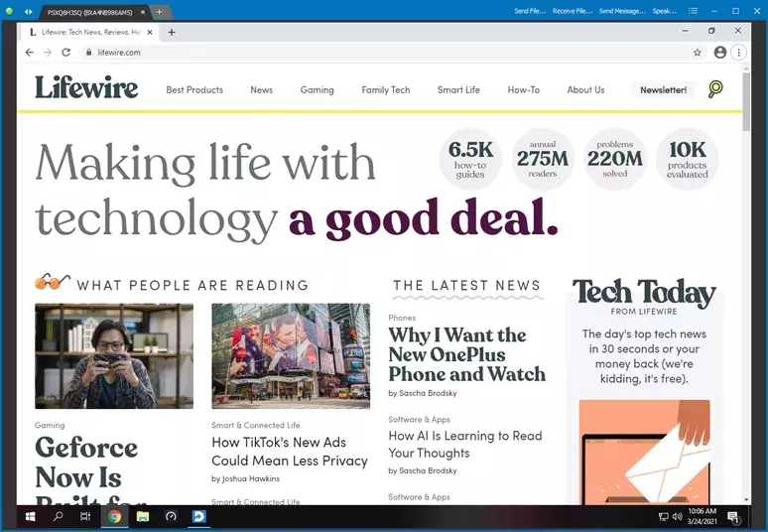
Task: Open the remote viewer list menu icon
Action: 693,11
